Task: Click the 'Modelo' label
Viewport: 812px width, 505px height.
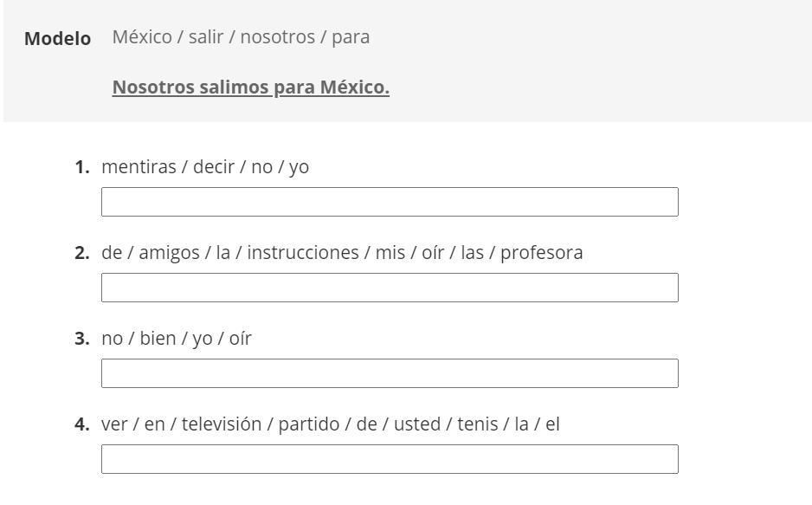Action: pyautogui.click(x=57, y=38)
